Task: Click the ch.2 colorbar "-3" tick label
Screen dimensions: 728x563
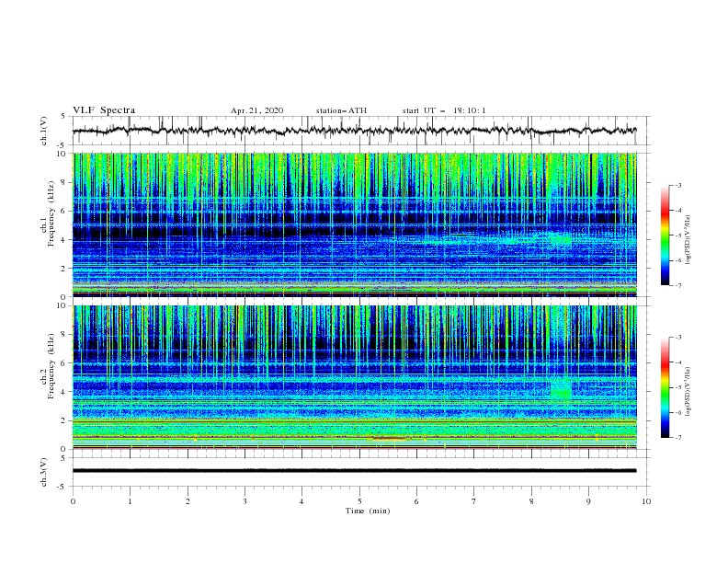Action: click(x=678, y=338)
